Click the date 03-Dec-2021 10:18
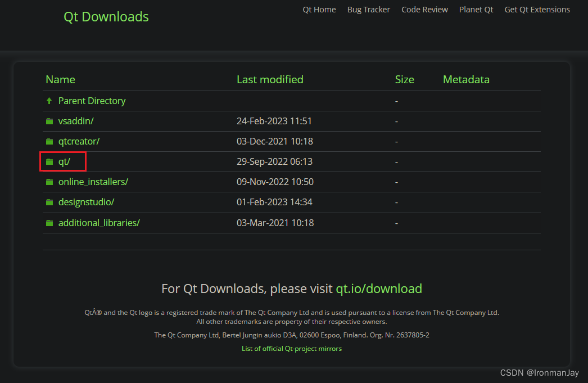588x383 pixels. (275, 141)
